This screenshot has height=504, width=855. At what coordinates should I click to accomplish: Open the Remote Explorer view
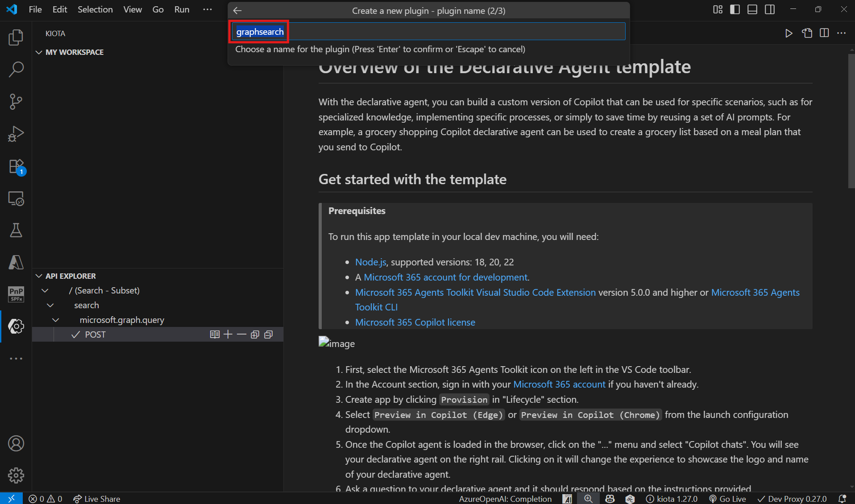tap(16, 198)
